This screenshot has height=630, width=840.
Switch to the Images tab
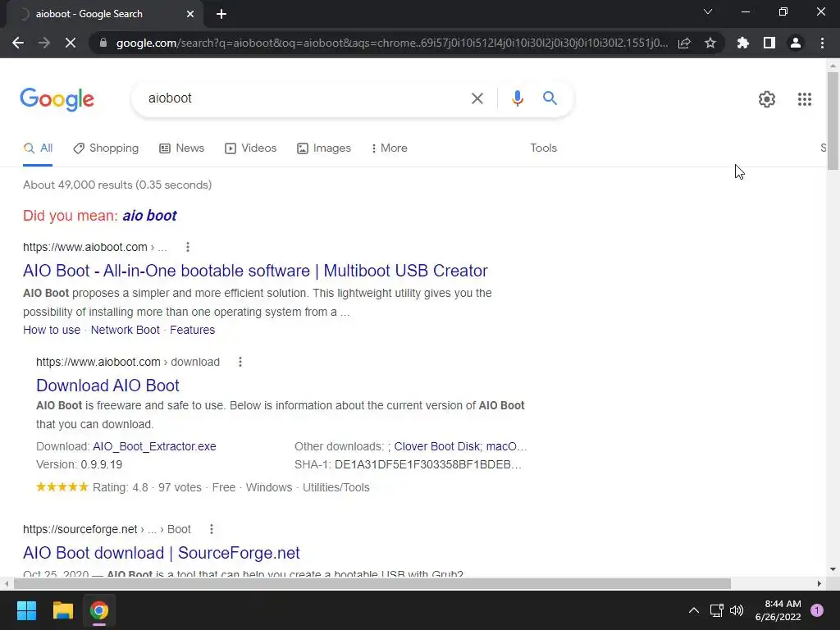click(x=324, y=148)
